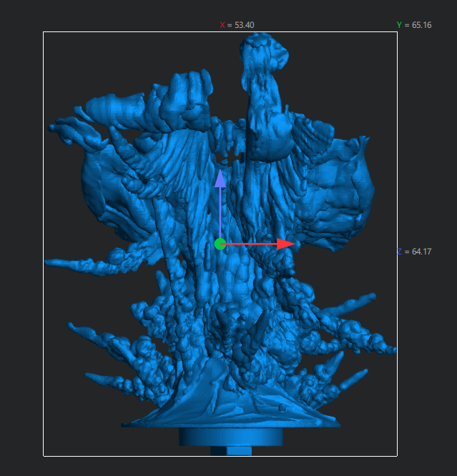Click the X = 53.40 dimension label
The width and height of the screenshot is (457, 476).
(x=237, y=25)
